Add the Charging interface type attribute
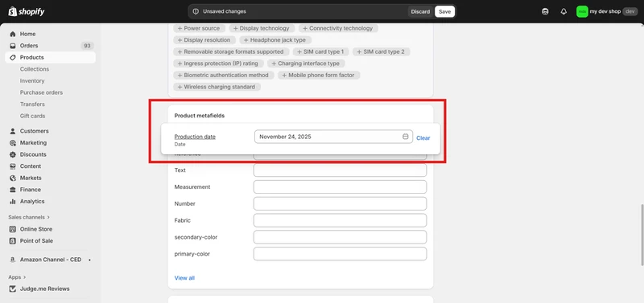The width and height of the screenshot is (644, 303). coord(306,63)
